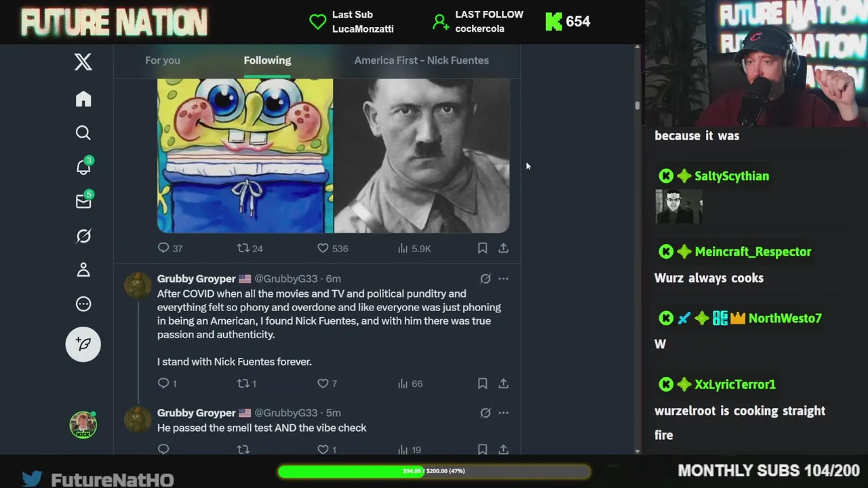Select the Following tab

(x=267, y=60)
